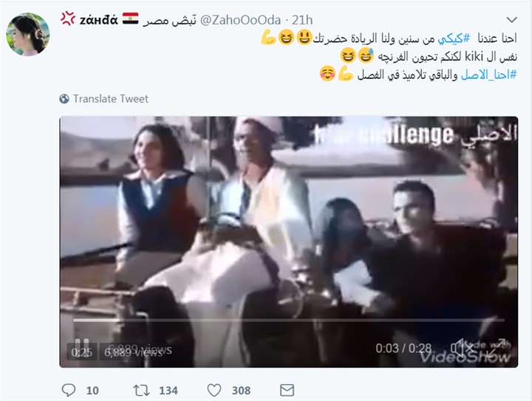Open the tweet options chevron menu
The width and height of the screenshot is (532, 401).
click(511, 20)
